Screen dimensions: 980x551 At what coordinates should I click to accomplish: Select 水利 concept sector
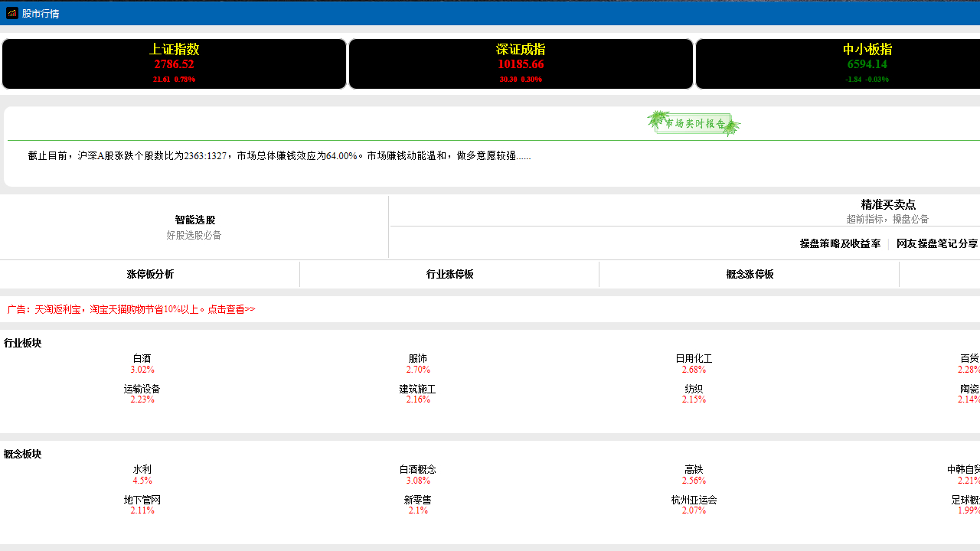coord(142,469)
